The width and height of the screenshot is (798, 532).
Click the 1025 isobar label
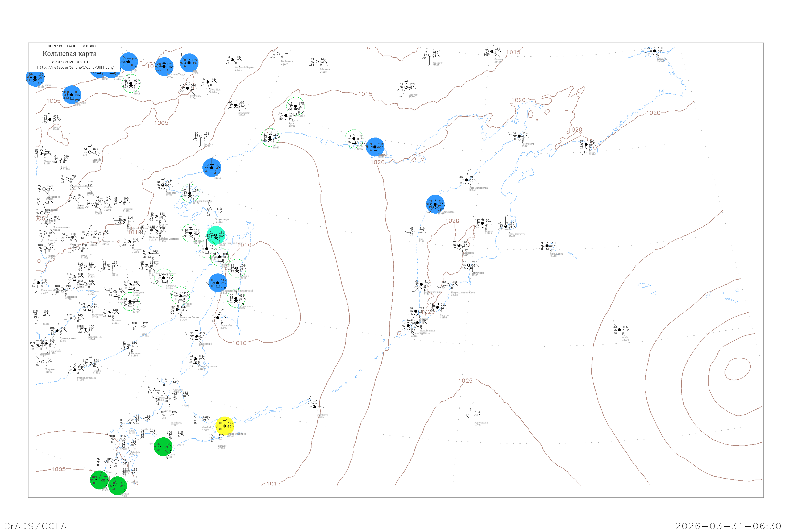pyautogui.click(x=465, y=381)
